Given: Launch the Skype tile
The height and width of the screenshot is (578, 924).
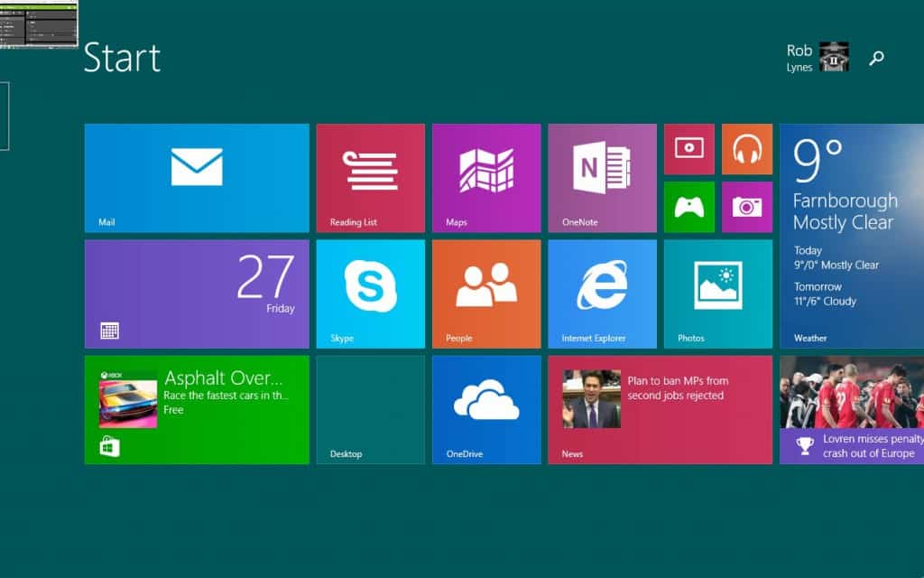Looking at the screenshot, I should coord(371,294).
